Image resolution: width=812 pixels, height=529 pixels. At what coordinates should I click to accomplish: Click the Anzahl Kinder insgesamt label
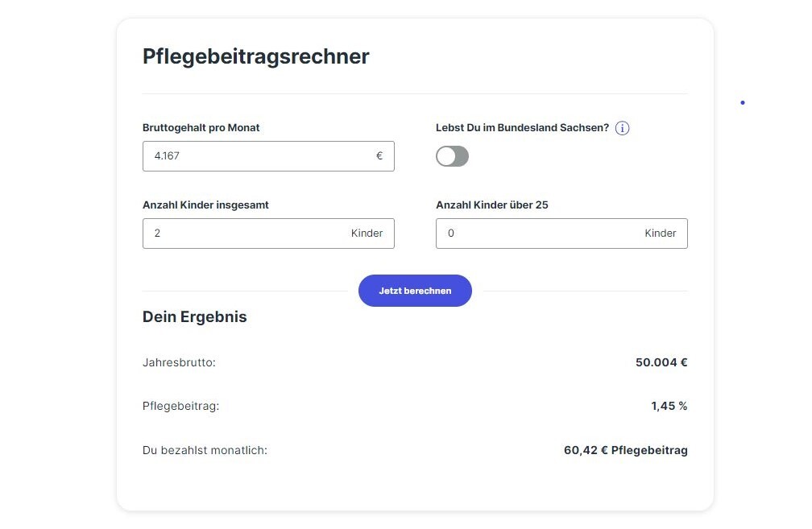coord(205,205)
